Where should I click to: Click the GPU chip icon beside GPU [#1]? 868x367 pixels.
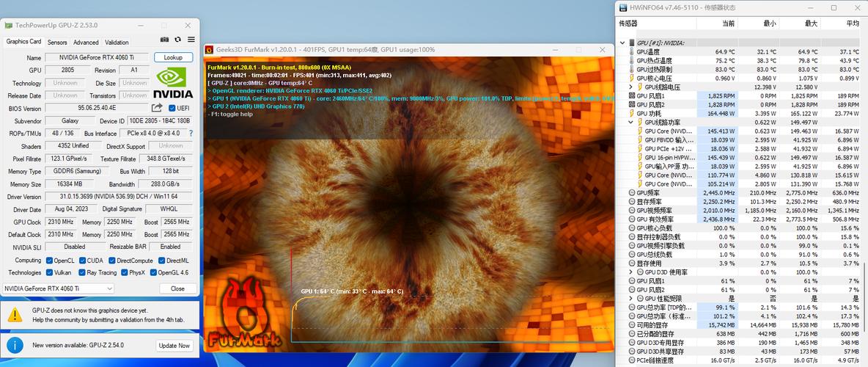[632, 43]
